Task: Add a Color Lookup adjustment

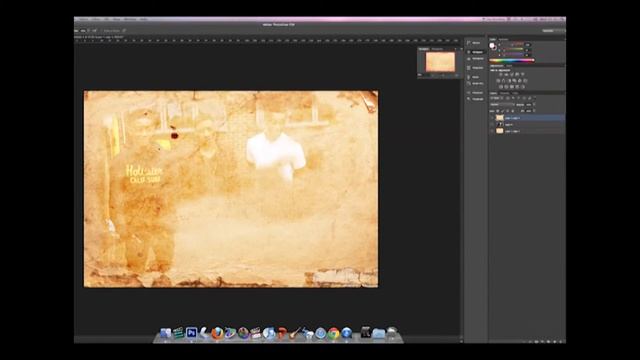Action: click(x=525, y=81)
